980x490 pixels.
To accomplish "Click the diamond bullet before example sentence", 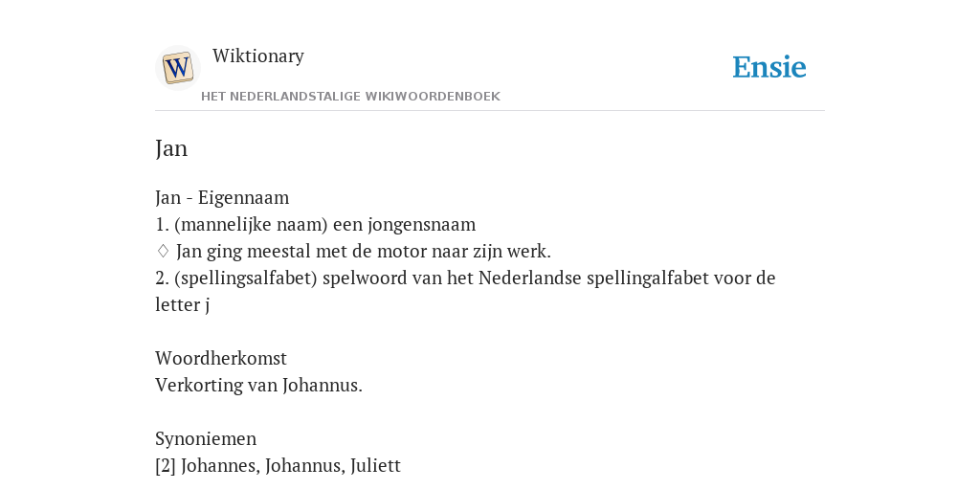I will [163, 252].
